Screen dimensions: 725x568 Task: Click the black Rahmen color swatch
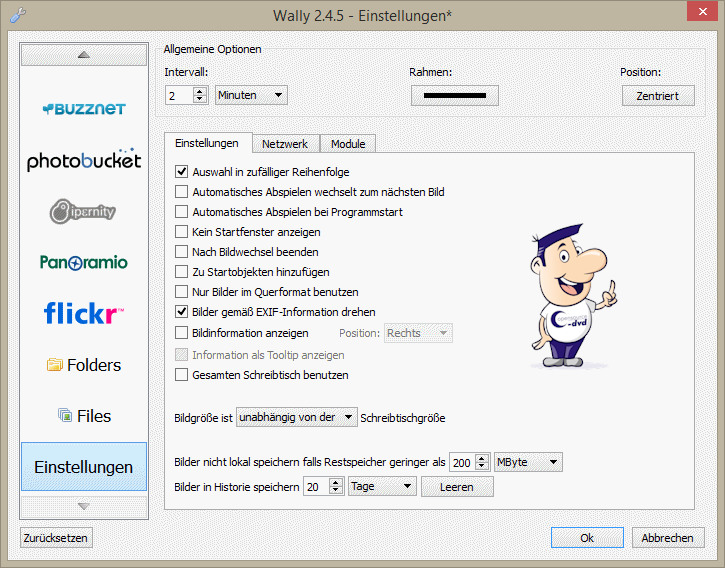tap(454, 96)
